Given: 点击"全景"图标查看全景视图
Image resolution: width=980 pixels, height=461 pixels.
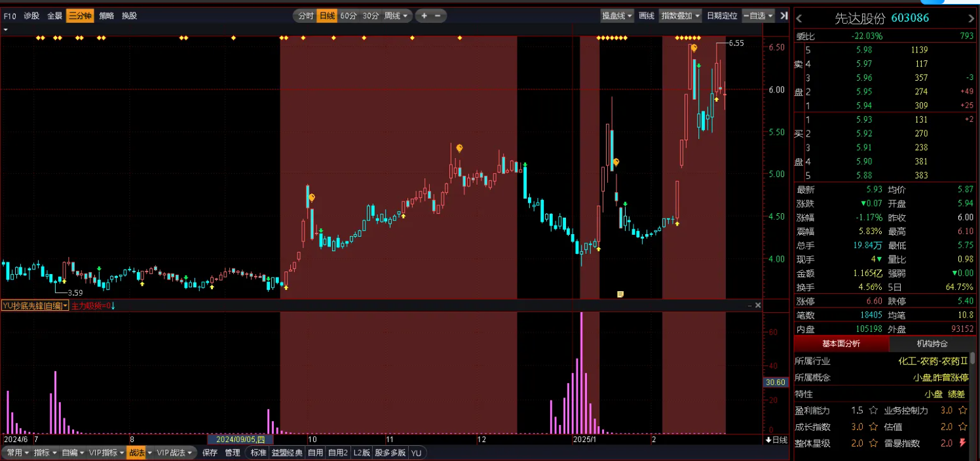Looking at the screenshot, I should [x=54, y=16].
